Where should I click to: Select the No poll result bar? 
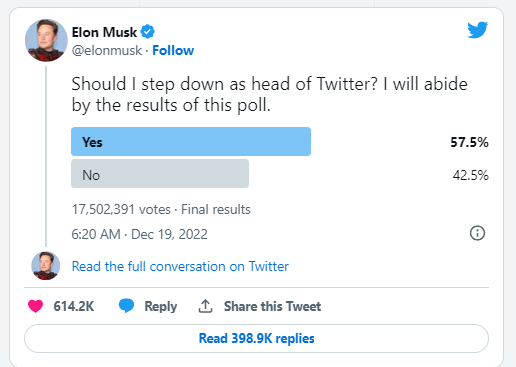[160, 173]
